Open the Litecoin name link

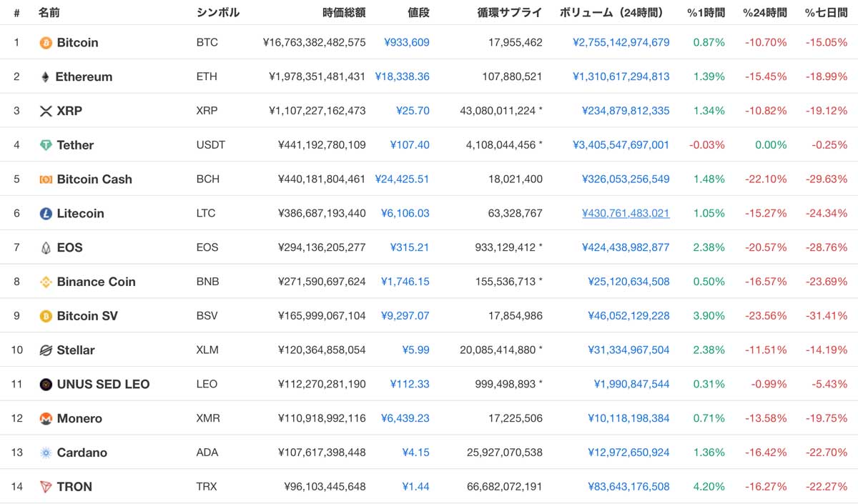coord(80,214)
